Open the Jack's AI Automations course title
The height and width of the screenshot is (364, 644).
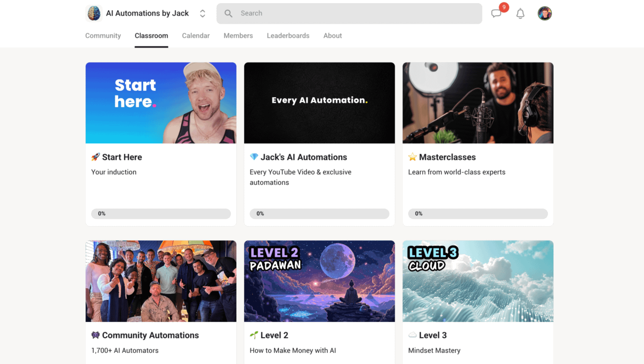pyautogui.click(x=304, y=157)
